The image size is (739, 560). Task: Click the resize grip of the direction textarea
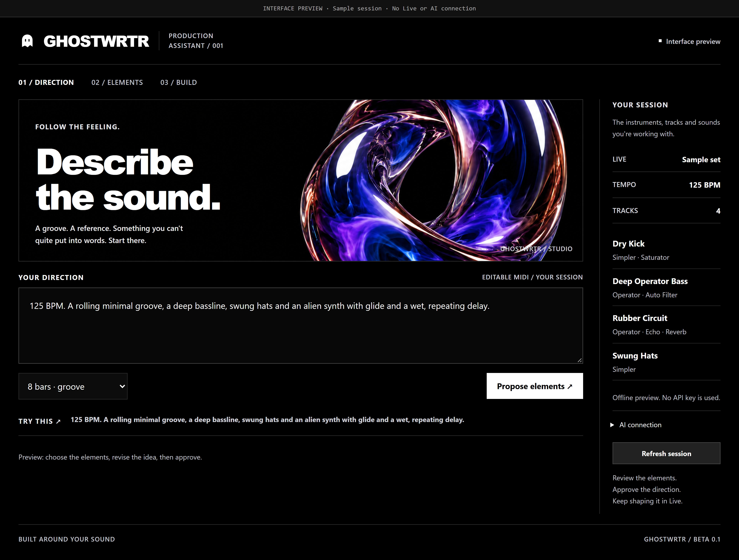point(580,360)
